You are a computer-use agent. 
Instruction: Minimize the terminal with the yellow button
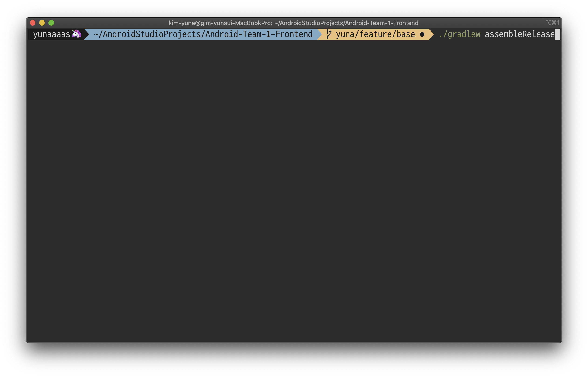pos(42,23)
